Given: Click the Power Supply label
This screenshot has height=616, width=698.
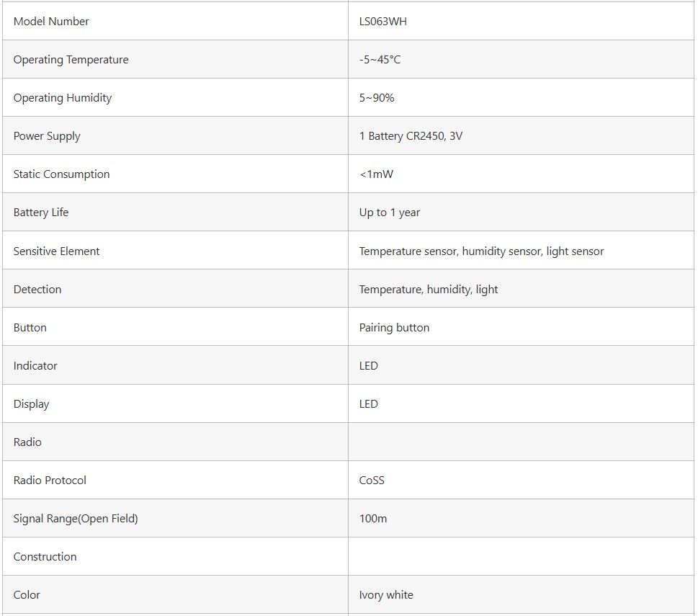Looking at the screenshot, I should point(47,136).
